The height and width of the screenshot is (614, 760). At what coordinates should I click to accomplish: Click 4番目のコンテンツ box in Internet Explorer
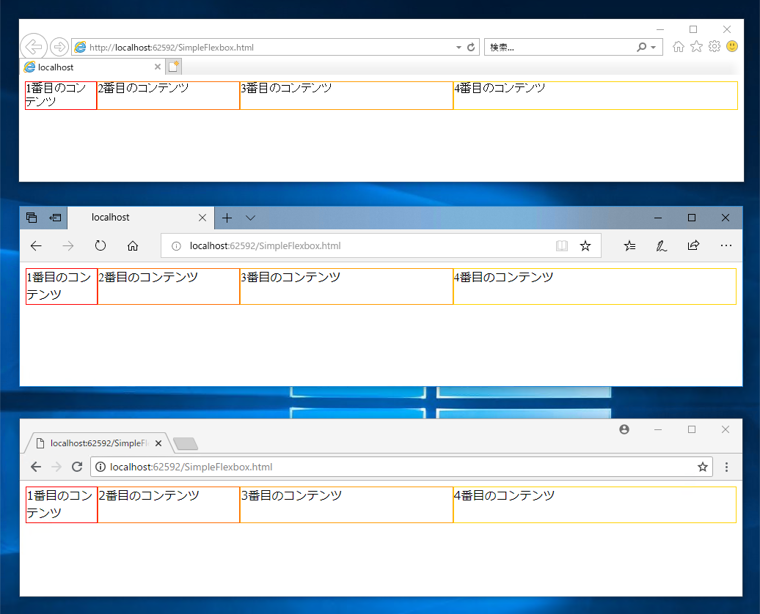coord(596,95)
